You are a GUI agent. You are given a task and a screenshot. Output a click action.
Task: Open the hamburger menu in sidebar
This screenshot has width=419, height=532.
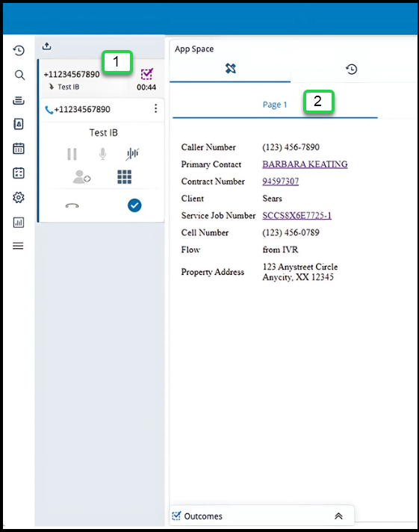(18, 246)
